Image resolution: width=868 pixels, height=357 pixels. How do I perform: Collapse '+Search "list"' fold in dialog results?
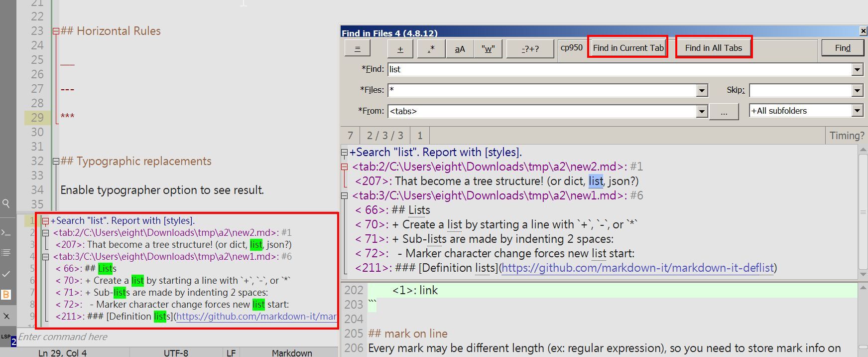[x=344, y=153]
